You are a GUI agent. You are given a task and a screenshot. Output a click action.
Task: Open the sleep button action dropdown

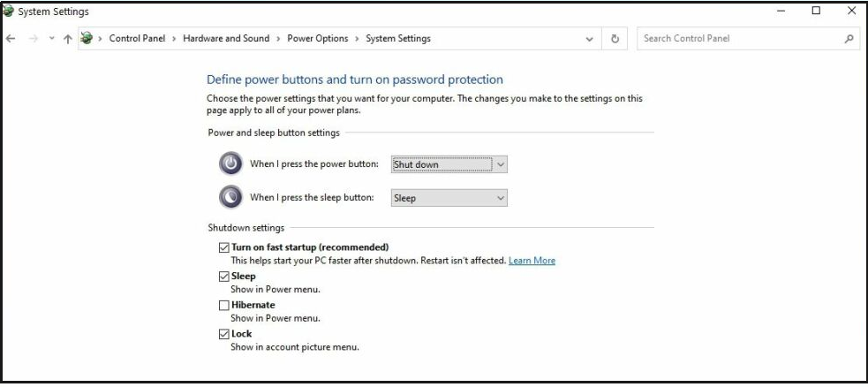coord(449,198)
